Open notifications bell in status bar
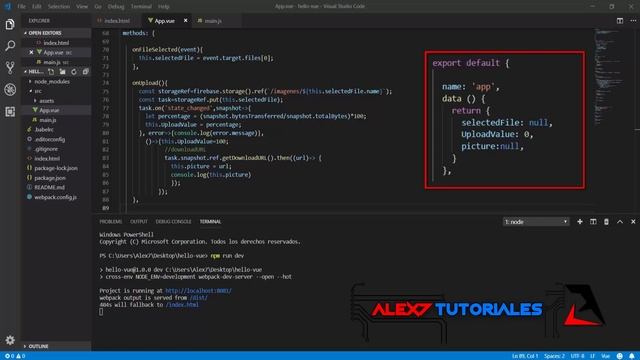Screen dimensions: 640x360 click(632, 356)
